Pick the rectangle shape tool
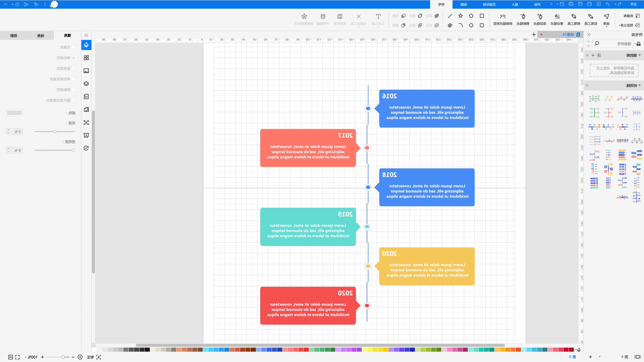Viewport: 644px width, 362px height. (482, 16)
